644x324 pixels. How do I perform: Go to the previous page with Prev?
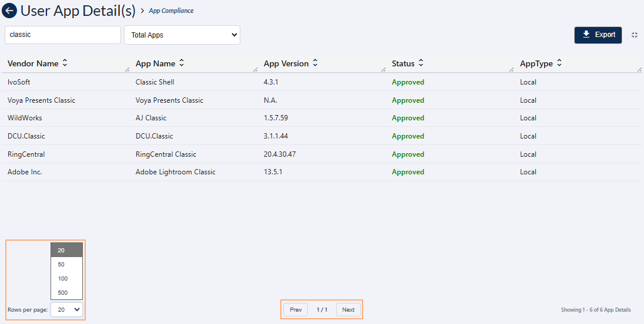click(x=296, y=310)
